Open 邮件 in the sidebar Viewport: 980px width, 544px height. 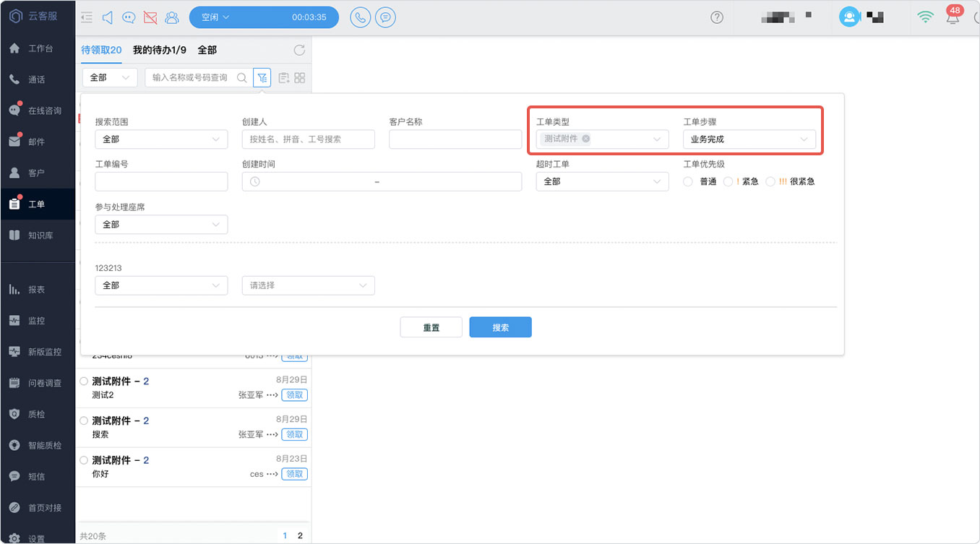coord(38,142)
